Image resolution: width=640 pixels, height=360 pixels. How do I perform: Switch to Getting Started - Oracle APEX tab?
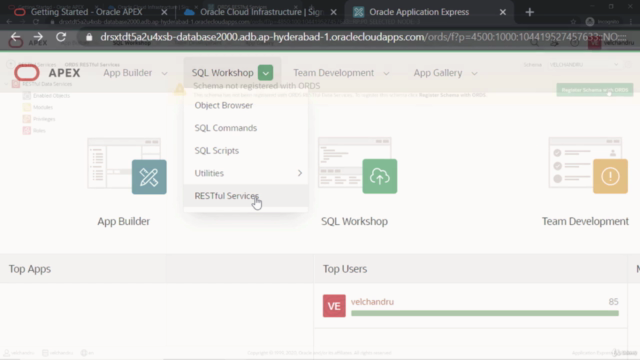tap(87, 12)
